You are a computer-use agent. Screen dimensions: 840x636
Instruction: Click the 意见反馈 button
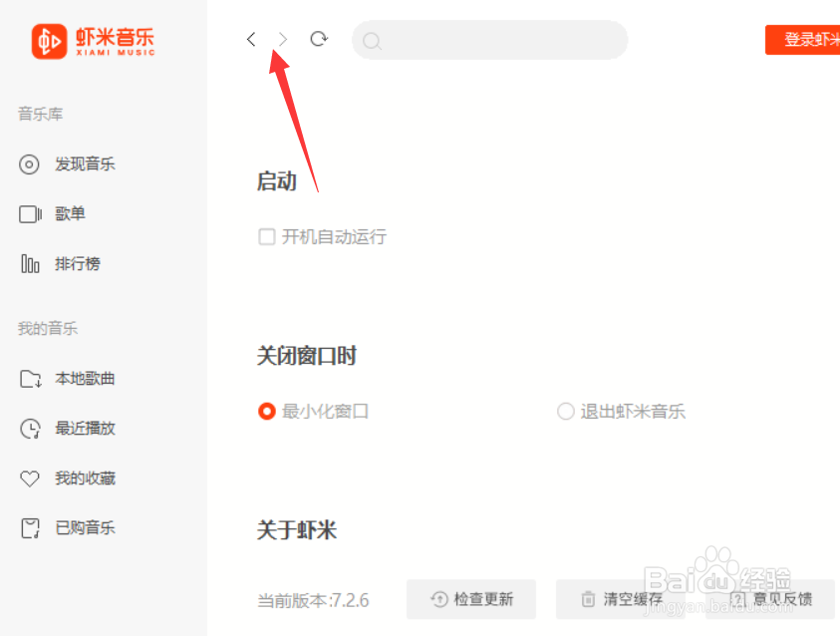770,599
